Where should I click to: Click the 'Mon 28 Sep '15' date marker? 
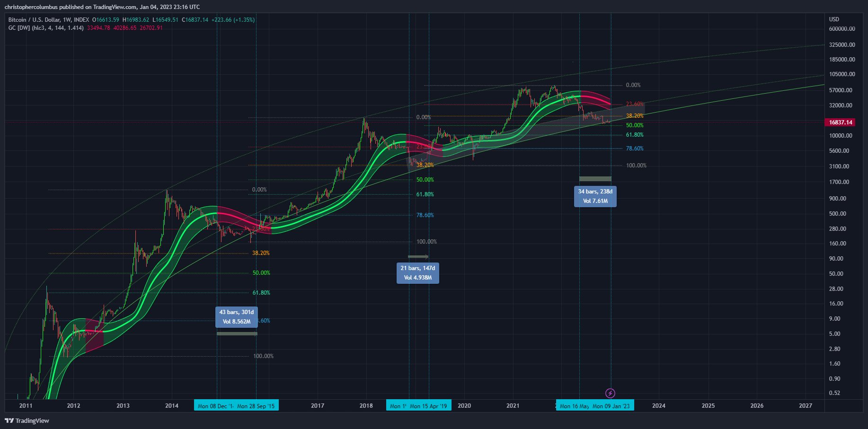tap(256, 406)
